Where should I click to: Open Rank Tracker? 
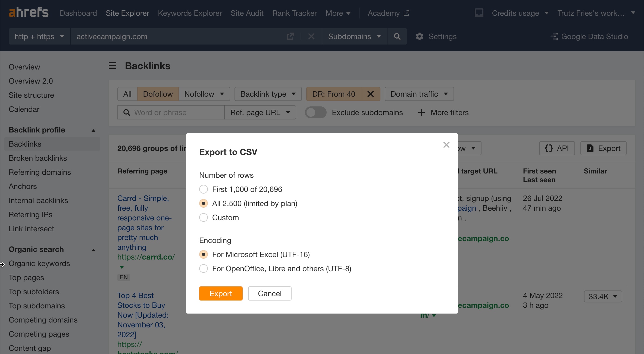click(295, 13)
